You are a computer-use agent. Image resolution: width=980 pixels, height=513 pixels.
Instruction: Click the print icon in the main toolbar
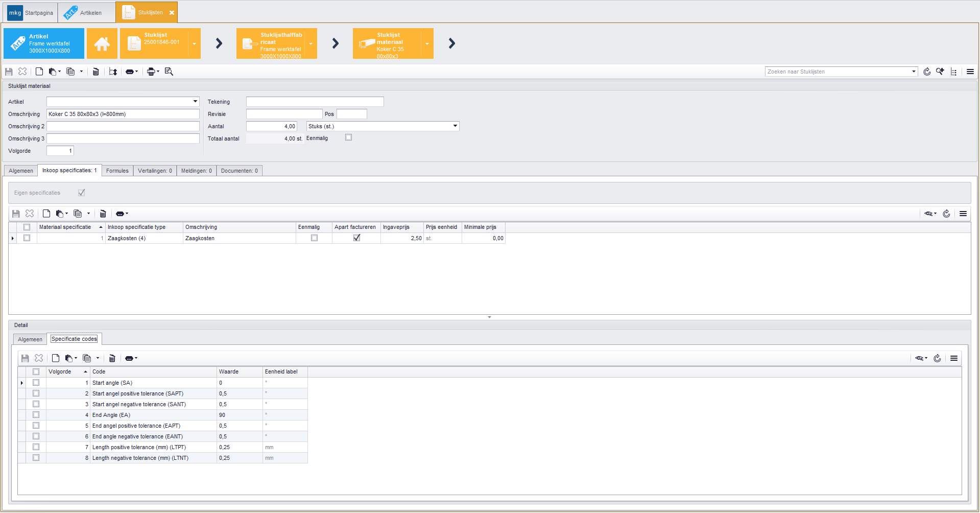click(x=151, y=72)
